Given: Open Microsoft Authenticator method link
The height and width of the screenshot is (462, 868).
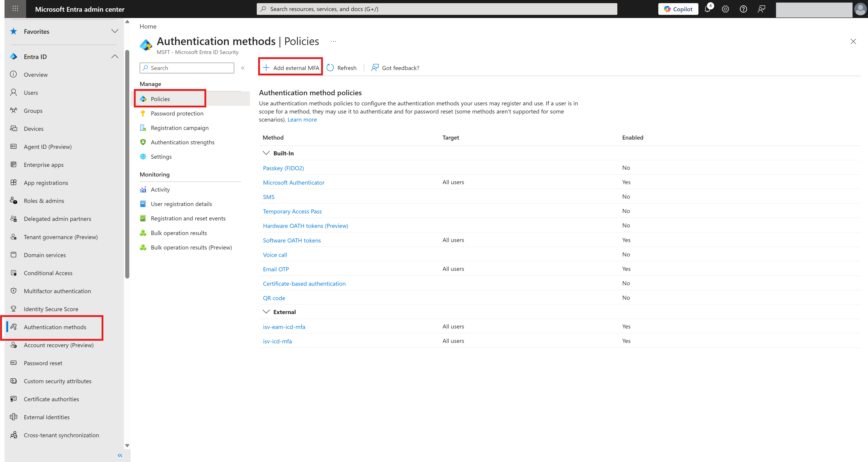Looking at the screenshot, I should [x=293, y=183].
